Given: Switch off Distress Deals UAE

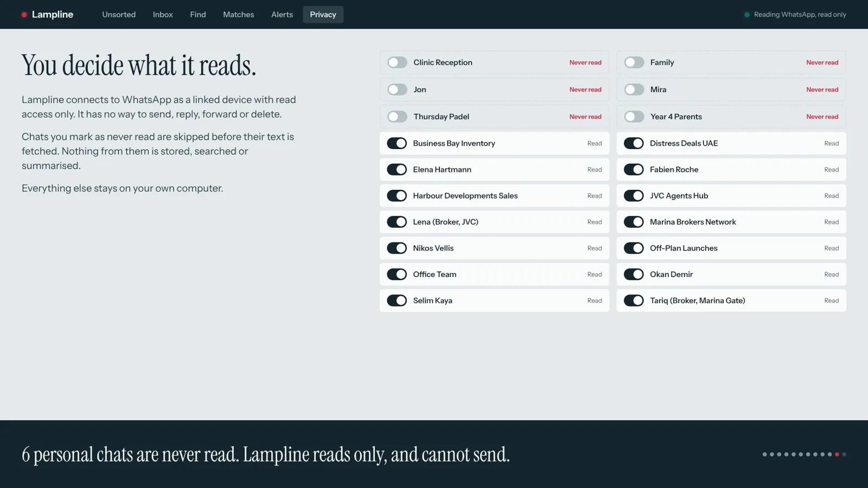Looking at the screenshot, I should pos(634,143).
